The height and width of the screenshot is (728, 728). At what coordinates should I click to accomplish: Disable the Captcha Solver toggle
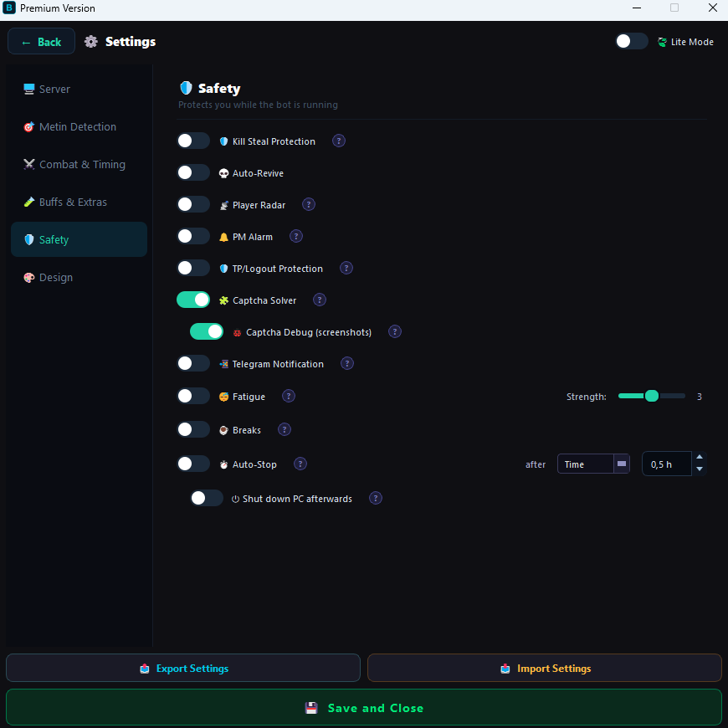point(193,300)
